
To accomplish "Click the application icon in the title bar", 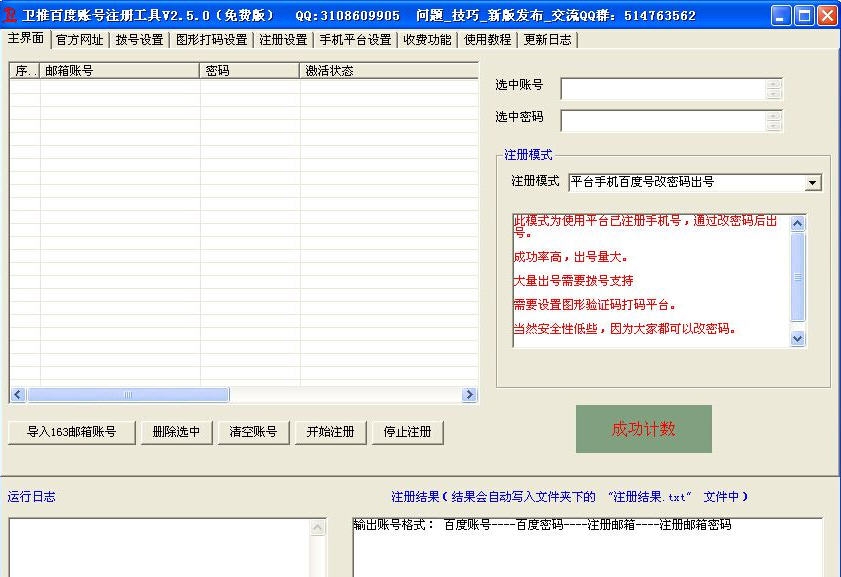I will pos(10,14).
